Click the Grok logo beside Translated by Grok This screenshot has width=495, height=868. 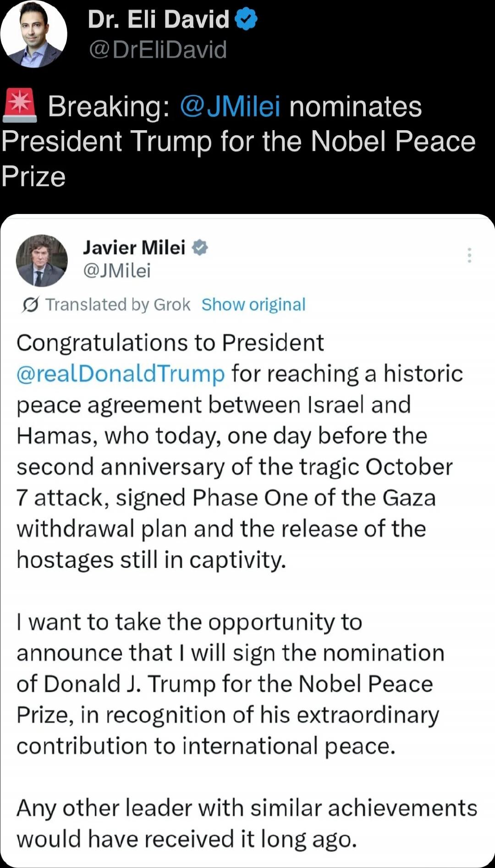click(x=31, y=305)
